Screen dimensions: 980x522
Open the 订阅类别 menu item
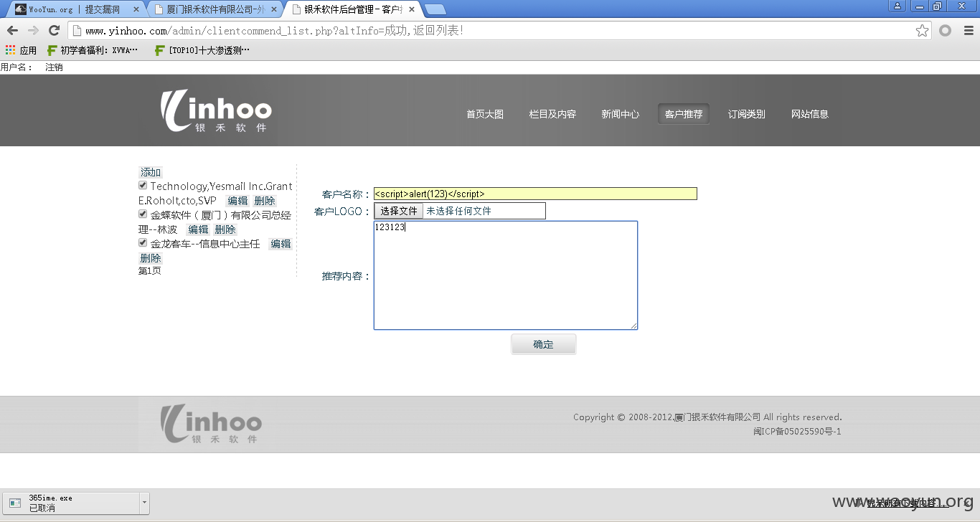click(747, 114)
